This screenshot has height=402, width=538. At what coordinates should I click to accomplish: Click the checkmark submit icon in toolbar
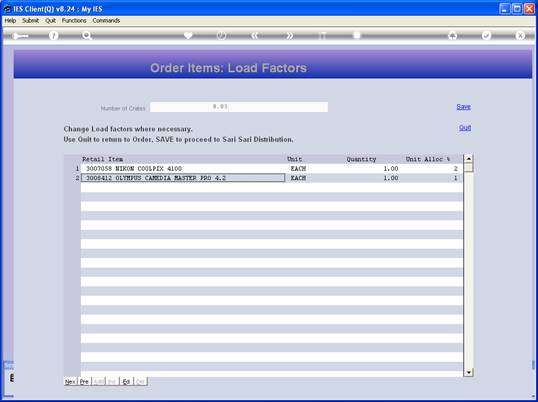[487, 35]
